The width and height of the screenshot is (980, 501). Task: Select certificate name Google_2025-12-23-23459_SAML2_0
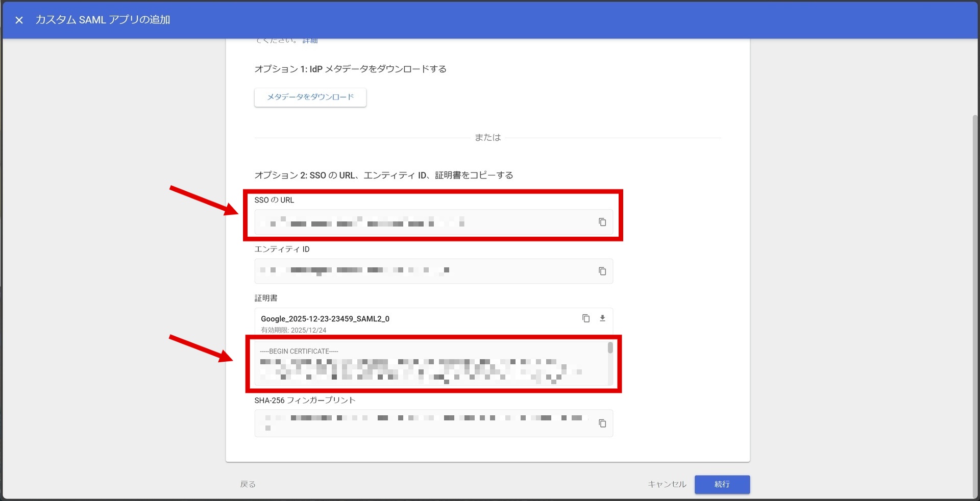pos(325,319)
